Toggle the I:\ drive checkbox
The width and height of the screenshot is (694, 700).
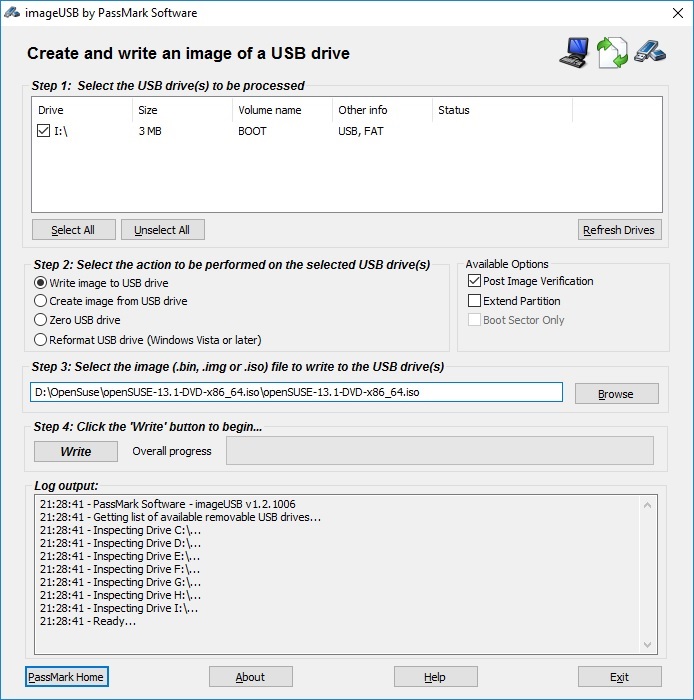click(43, 131)
